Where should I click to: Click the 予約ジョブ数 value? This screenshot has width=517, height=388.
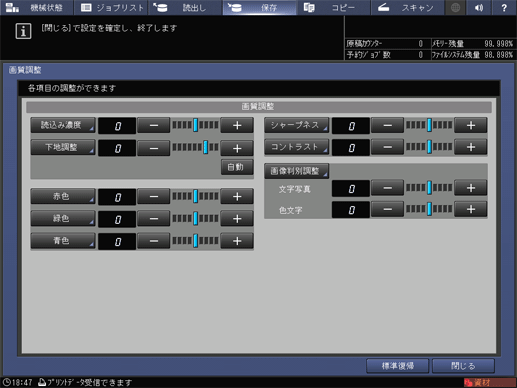coord(421,55)
